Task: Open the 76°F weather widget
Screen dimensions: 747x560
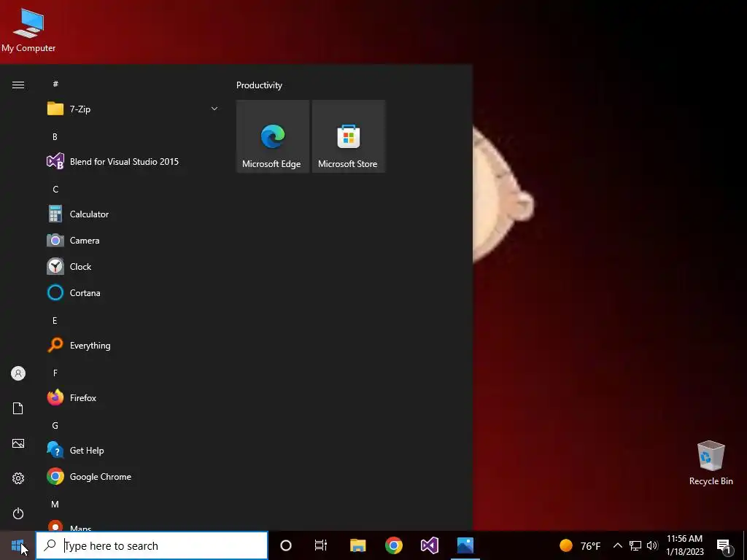Action: tap(580, 545)
